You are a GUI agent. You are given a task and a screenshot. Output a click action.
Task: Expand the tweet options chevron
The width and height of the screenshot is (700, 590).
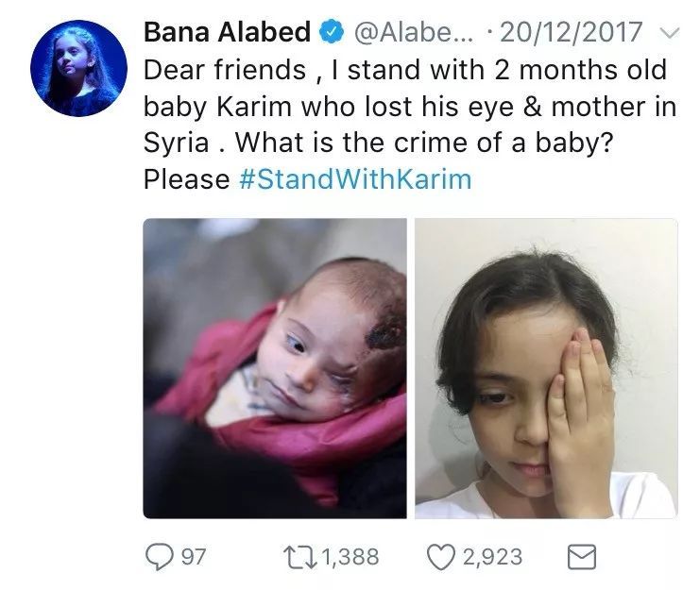click(x=669, y=32)
